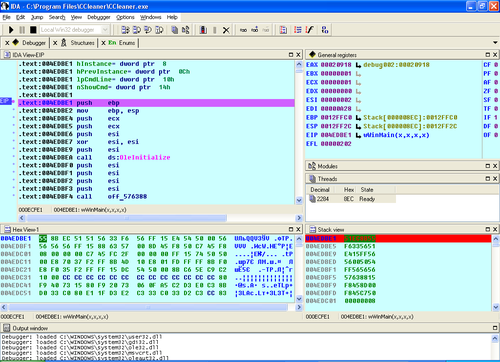500x362 pixels.
Task: Click the Decimal column header in Threads
Action: (x=320, y=190)
